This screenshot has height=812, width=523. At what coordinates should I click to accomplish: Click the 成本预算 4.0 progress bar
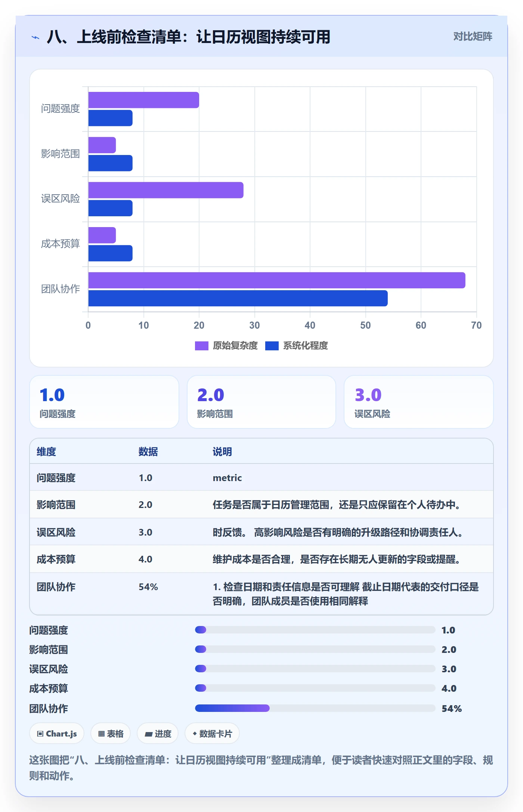coord(315,688)
